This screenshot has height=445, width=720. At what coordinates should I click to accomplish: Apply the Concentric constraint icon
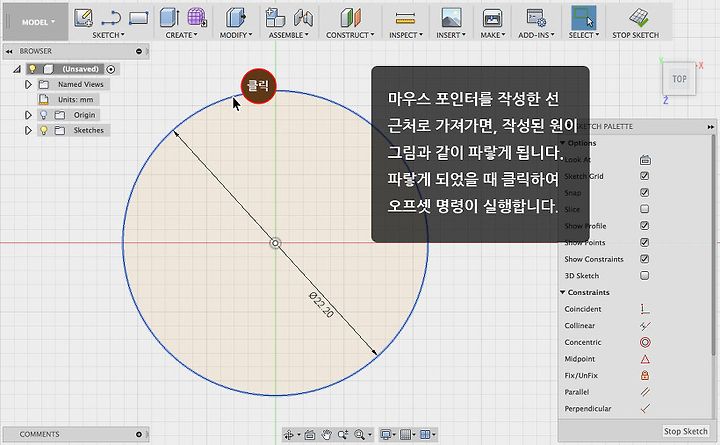point(645,342)
